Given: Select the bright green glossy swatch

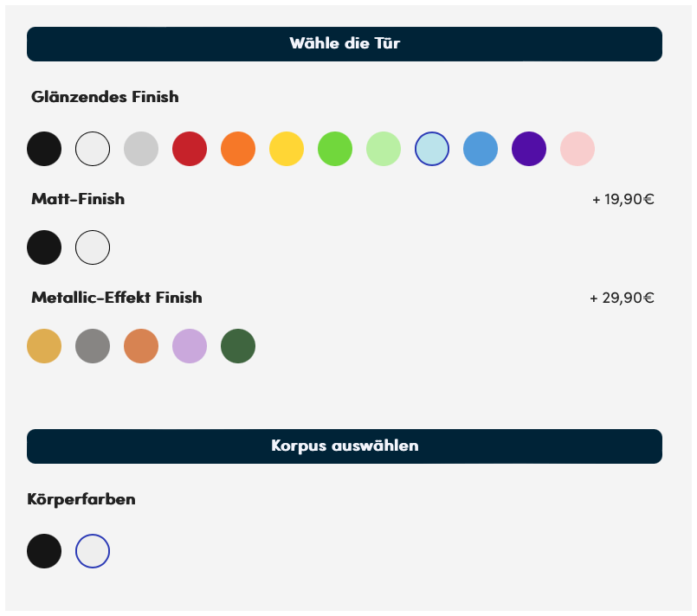Looking at the screenshot, I should [335, 149].
